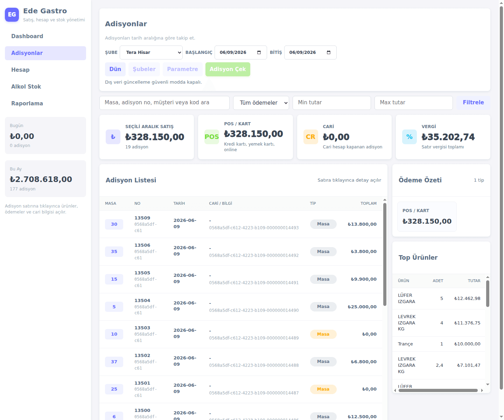
Task: Click masa badge 25 for adisyon 13501
Action: click(x=114, y=389)
